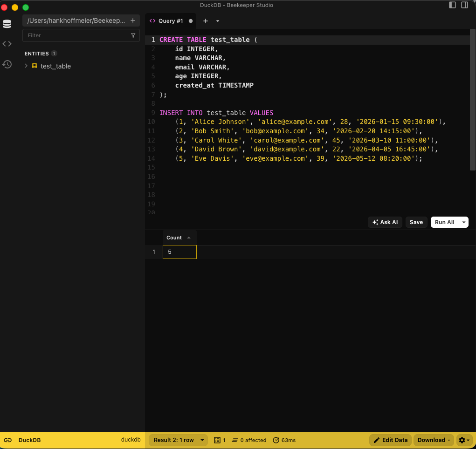This screenshot has height=449, width=476.
Task: Toggle the left sidebar panel icon
Action: pos(452,5)
